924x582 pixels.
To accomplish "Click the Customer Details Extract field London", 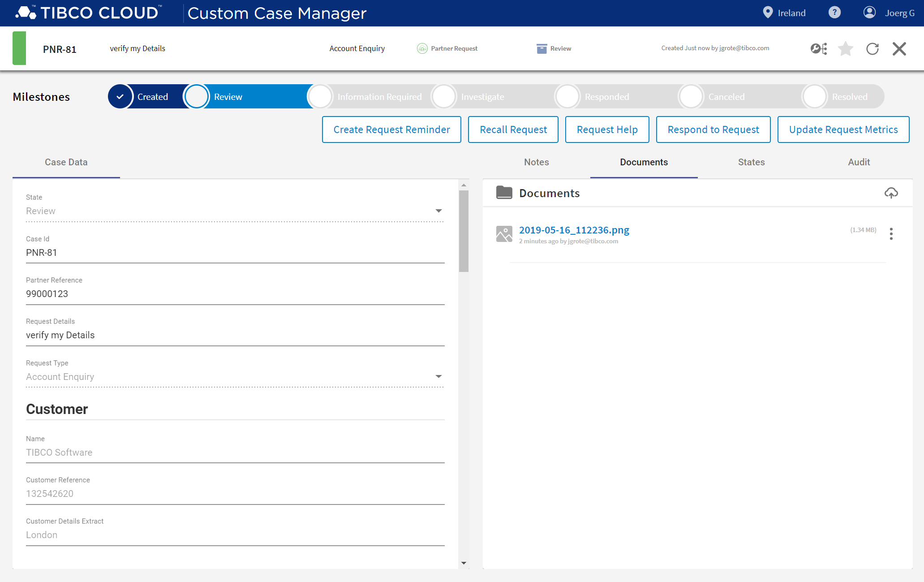I will coord(235,535).
